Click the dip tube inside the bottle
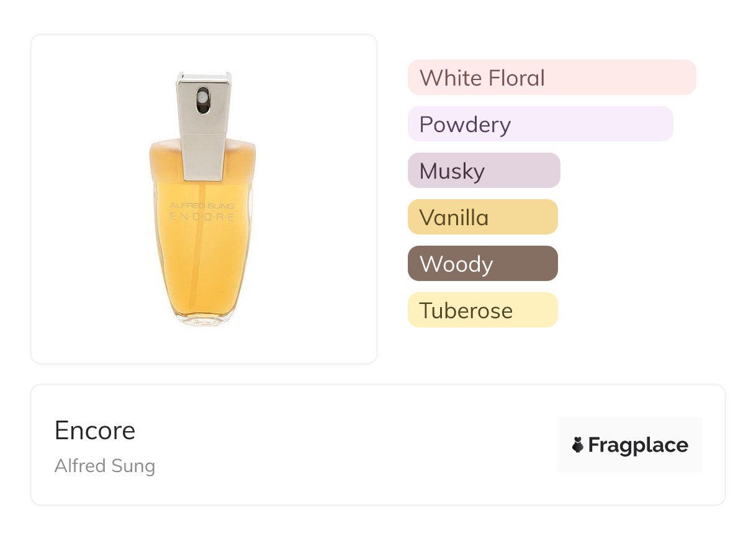Screen dimensions: 756x536 point(200,261)
